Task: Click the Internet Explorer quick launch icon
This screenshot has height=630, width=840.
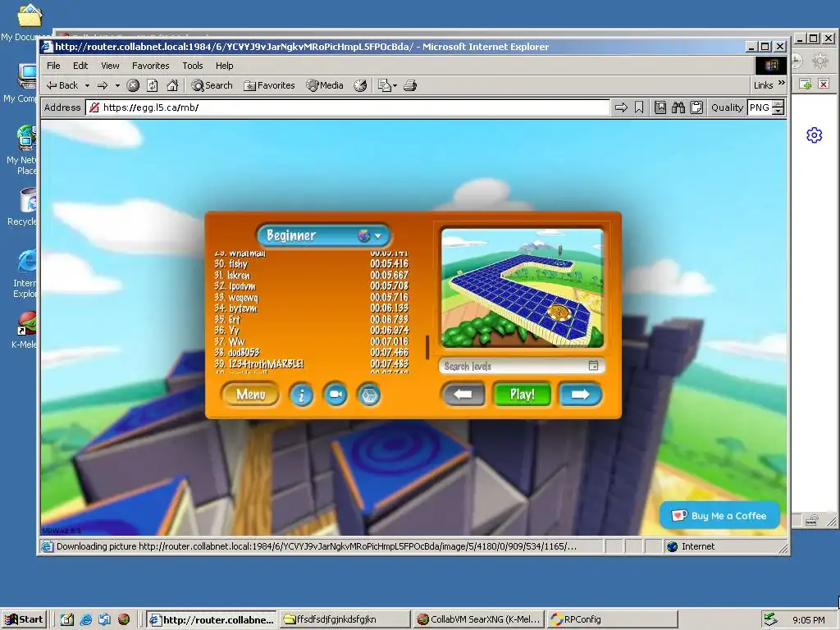Action: 85,619
